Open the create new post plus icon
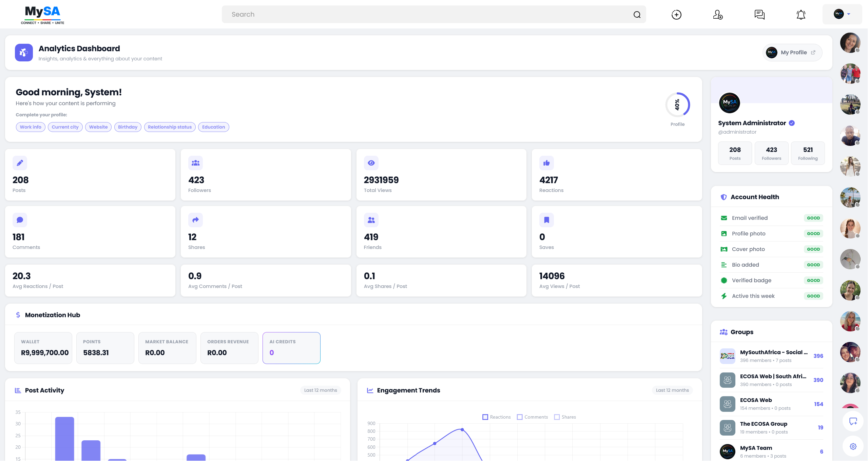This screenshot has height=461, width=868. [676, 15]
